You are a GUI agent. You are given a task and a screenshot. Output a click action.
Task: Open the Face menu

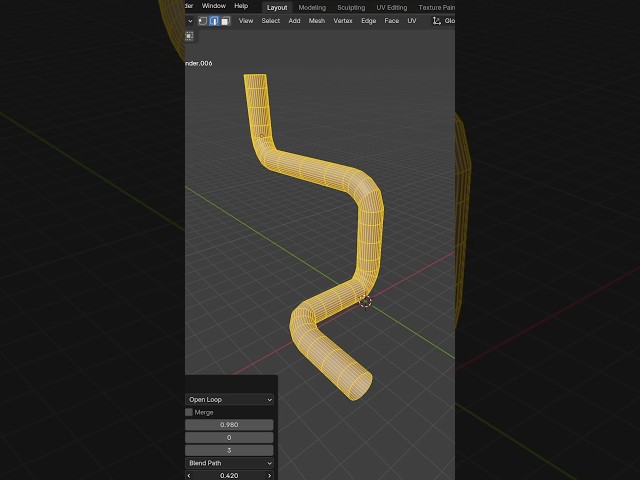point(391,21)
